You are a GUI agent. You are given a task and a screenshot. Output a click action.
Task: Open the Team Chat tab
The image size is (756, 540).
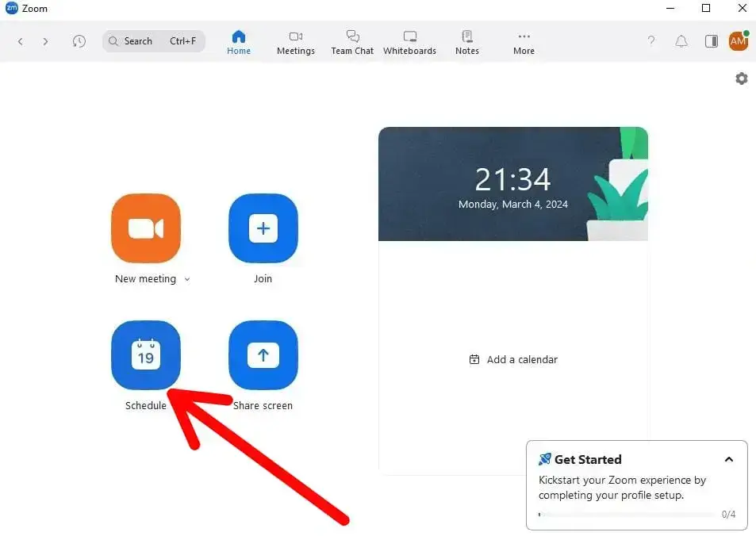pos(352,44)
